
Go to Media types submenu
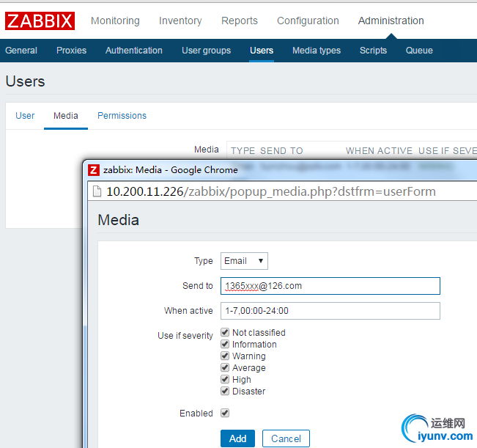pyautogui.click(x=317, y=50)
